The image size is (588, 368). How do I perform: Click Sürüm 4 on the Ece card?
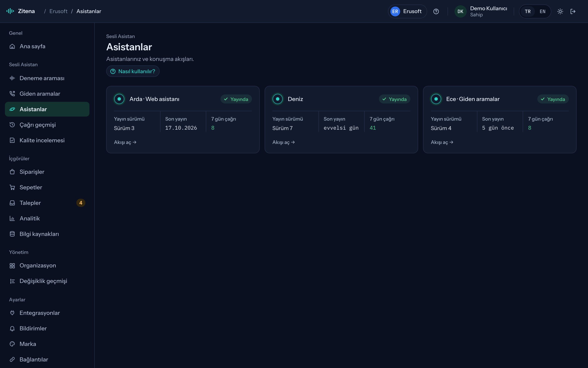point(441,128)
